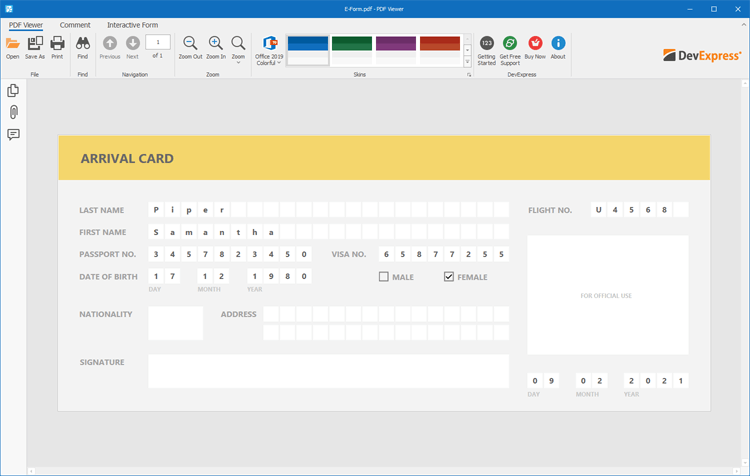Image resolution: width=750 pixels, height=476 pixels.
Task: Click FLIGHT NO. box containing 'U'
Action: (x=598, y=210)
